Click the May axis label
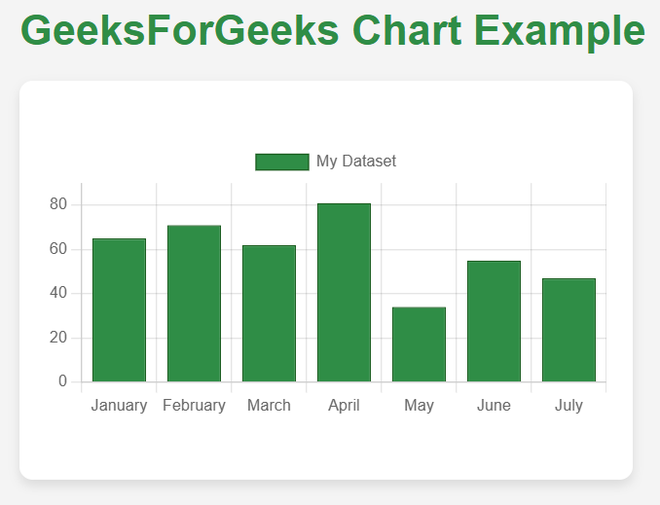660x505 pixels. pos(419,406)
